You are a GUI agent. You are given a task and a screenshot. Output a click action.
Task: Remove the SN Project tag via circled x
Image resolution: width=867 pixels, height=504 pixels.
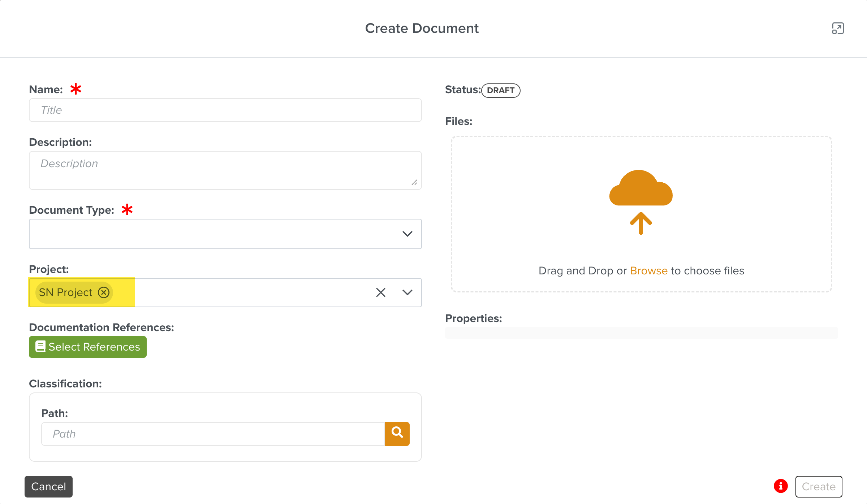coord(104,292)
